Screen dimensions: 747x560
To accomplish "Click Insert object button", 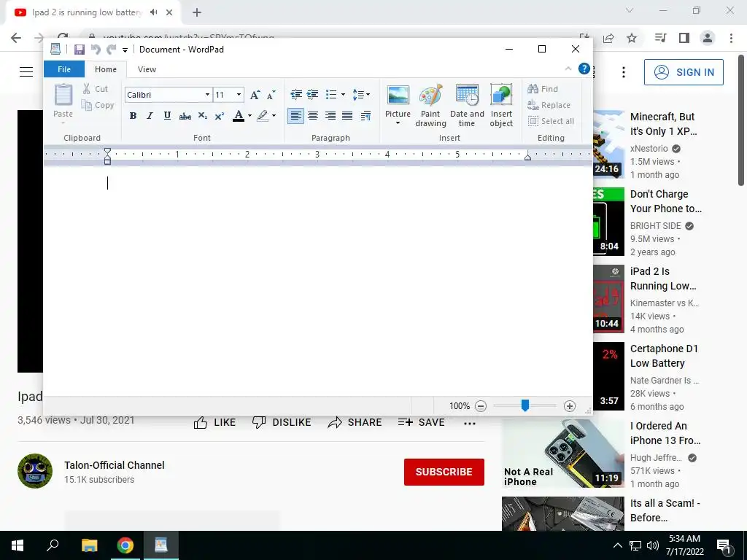I will (501, 106).
